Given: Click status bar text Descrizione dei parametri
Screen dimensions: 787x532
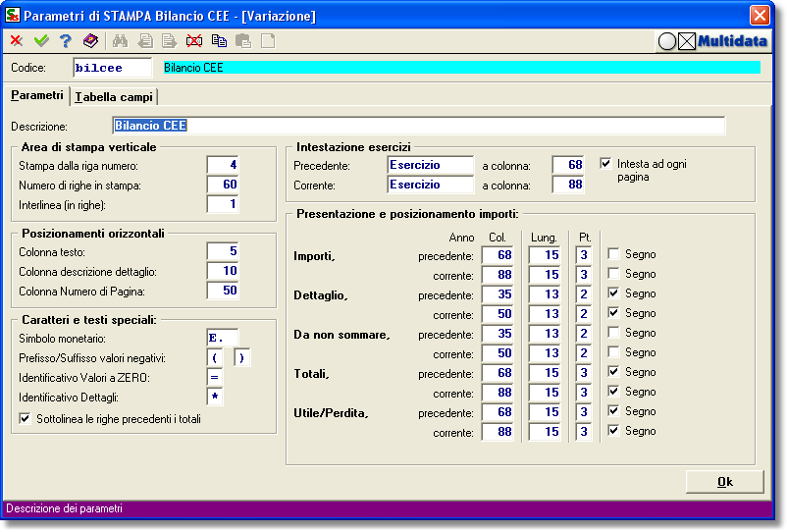Looking at the screenshot, I should tap(64, 508).
